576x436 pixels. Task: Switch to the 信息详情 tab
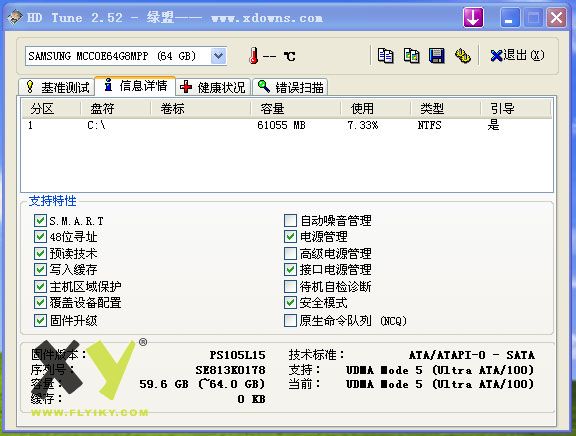(135, 86)
